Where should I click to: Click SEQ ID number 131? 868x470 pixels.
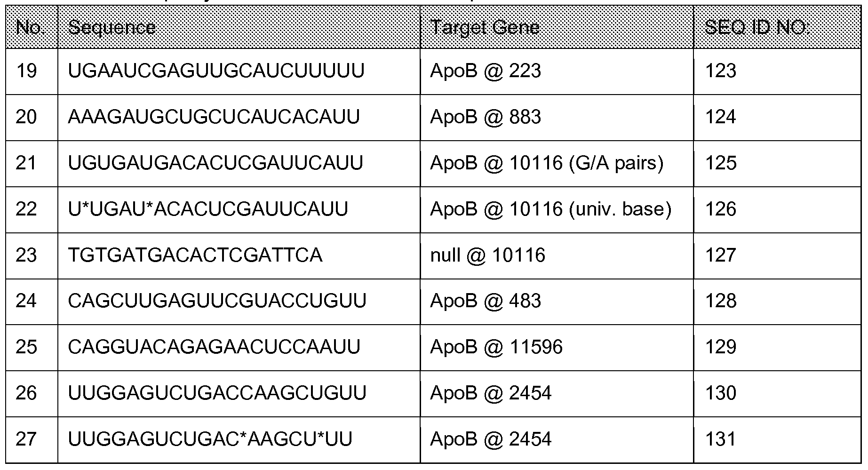click(x=721, y=439)
